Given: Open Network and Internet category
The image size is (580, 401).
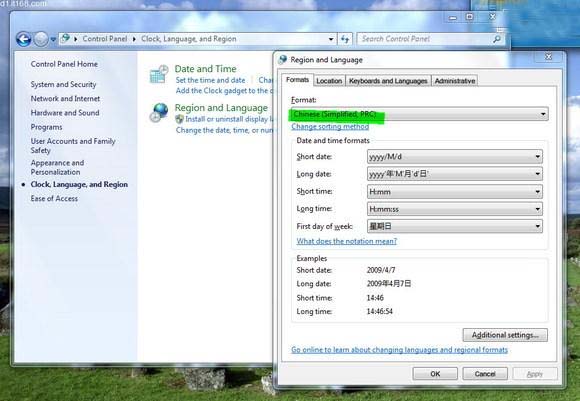Looking at the screenshot, I should [65, 99].
